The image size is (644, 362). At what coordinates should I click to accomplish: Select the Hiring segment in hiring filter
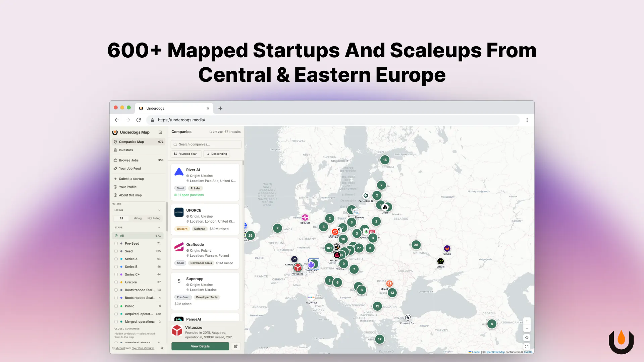pyautogui.click(x=138, y=219)
